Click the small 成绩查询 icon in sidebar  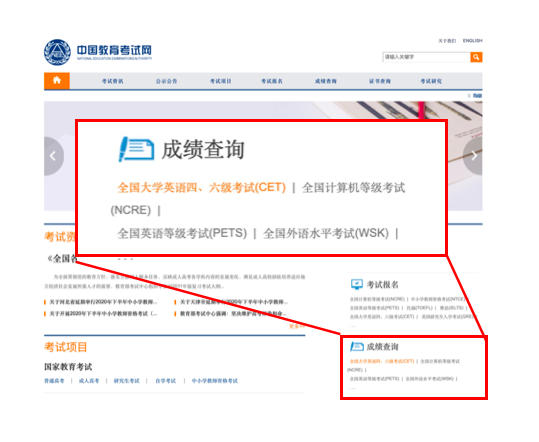[x=356, y=346]
